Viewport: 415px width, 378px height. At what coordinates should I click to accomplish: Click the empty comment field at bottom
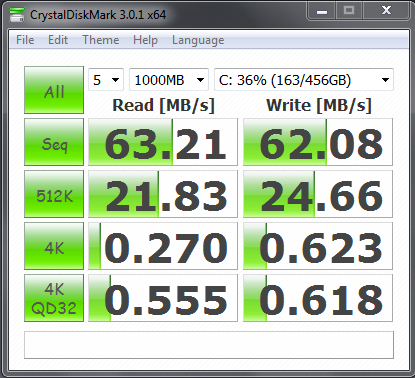click(209, 345)
